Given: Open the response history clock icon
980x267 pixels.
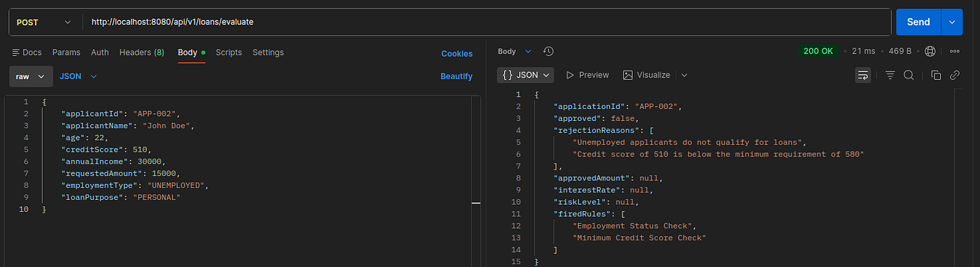Looking at the screenshot, I should point(548,51).
